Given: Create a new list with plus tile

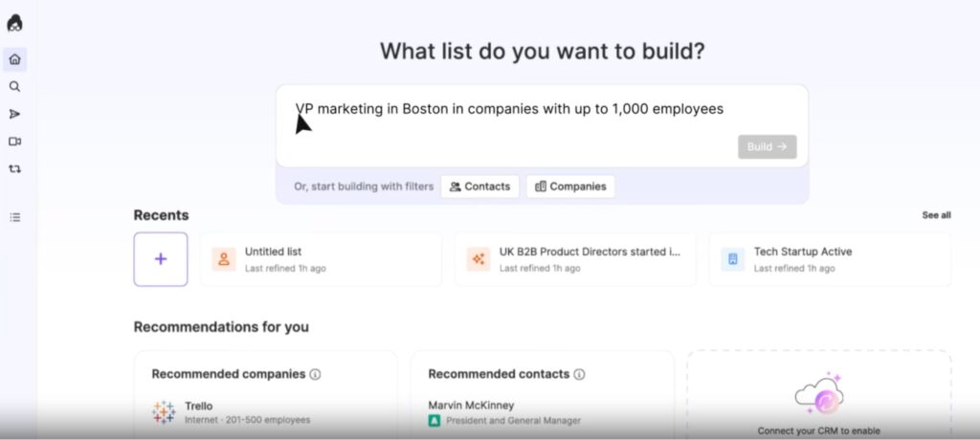Looking at the screenshot, I should click(x=161, y=259).
